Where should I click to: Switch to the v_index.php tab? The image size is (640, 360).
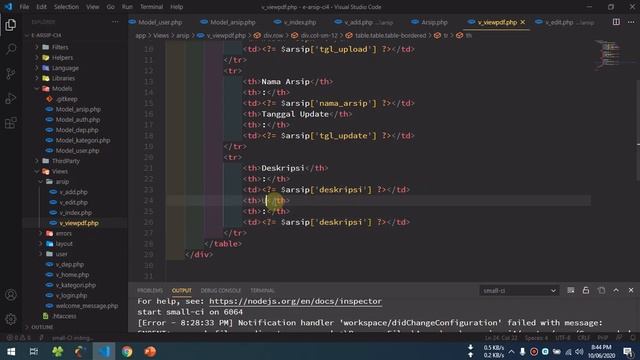(x=300, y=22)
